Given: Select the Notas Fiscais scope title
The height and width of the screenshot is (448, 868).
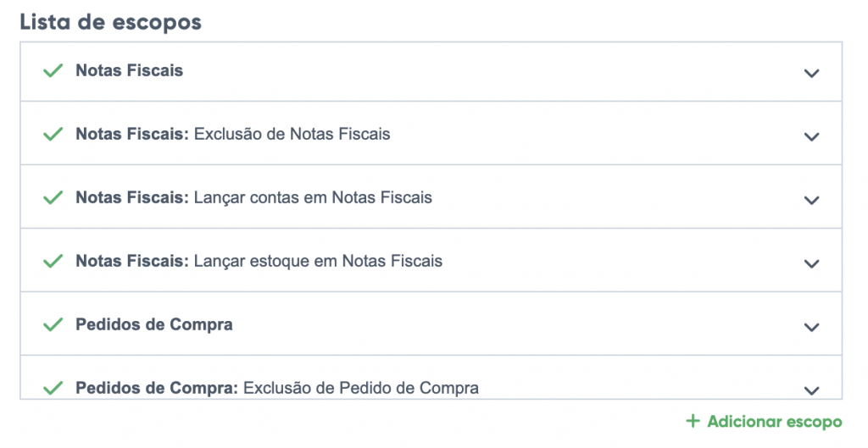Looking at the screenshot, I should pyautogui.click(x=129, y=70).
